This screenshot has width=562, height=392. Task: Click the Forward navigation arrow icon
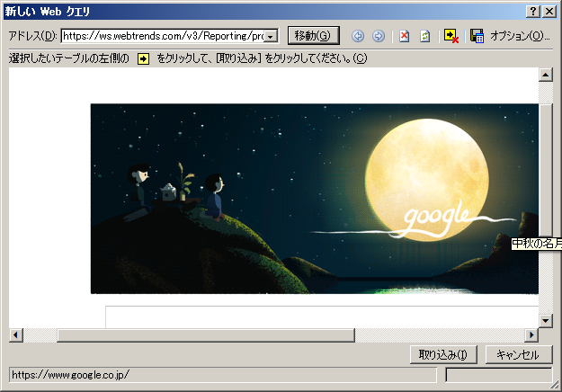point(379,36)
